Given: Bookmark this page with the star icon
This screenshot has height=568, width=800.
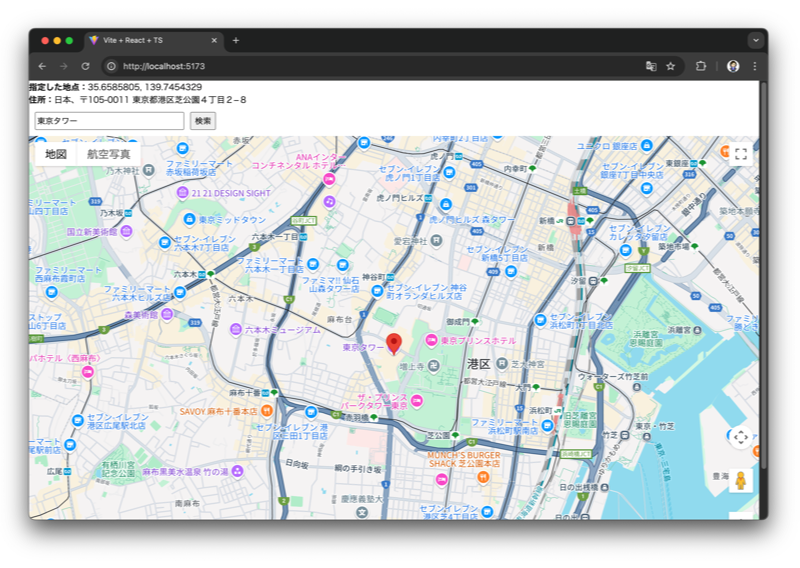Looking at the screenshot, I should (x=671, y=66).
